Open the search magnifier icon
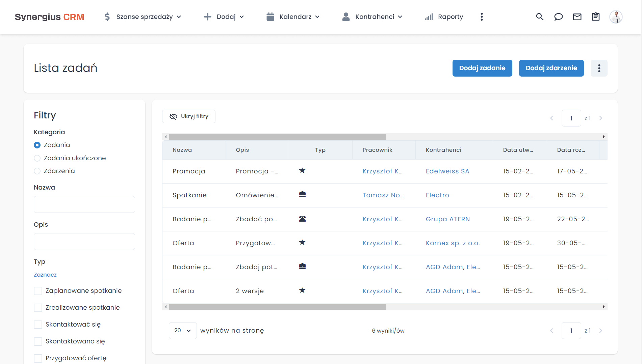Viewport: 642px width, 364px height. tap(540, 17)
